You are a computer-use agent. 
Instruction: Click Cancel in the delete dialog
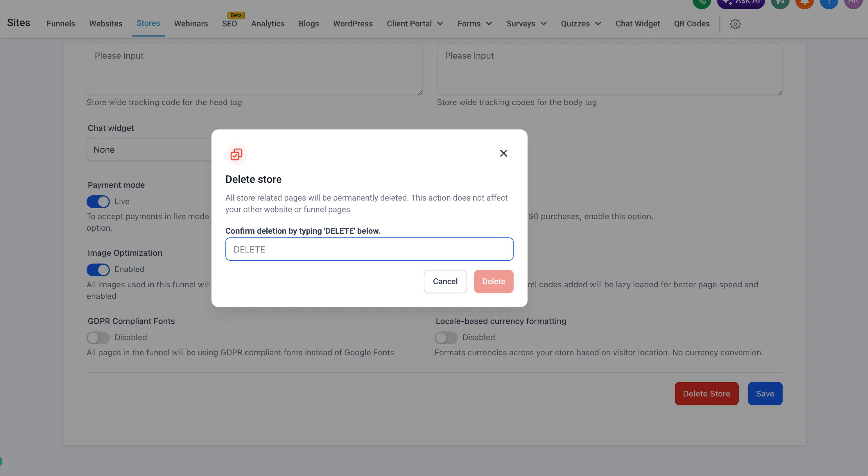(x=445, y=282)
